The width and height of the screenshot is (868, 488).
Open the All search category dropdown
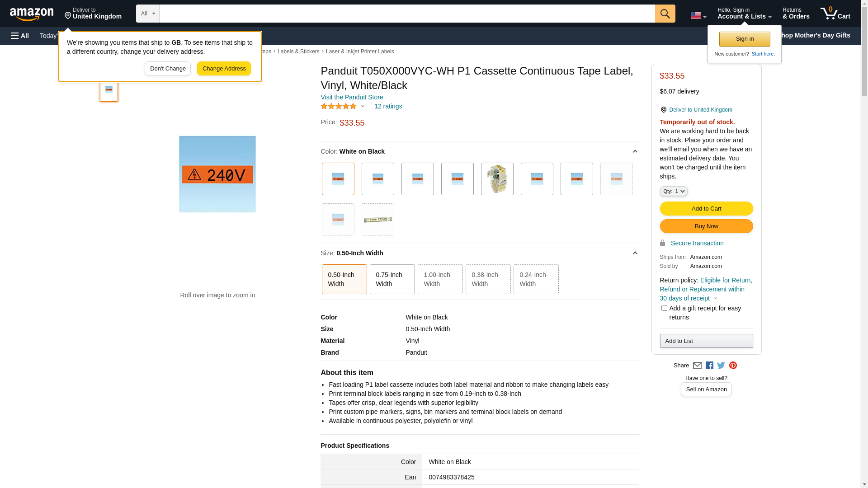(x=147, y=14)
